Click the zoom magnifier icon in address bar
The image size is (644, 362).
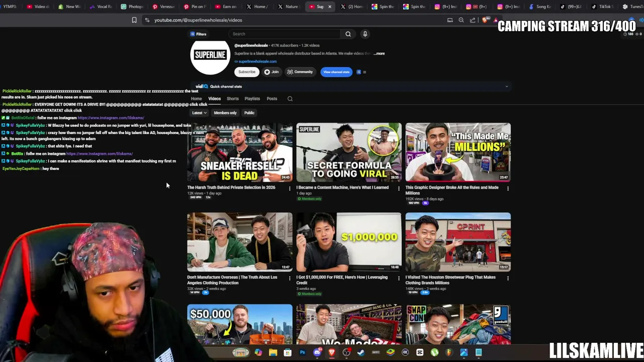pyautogui.click(x=461, y=20)
